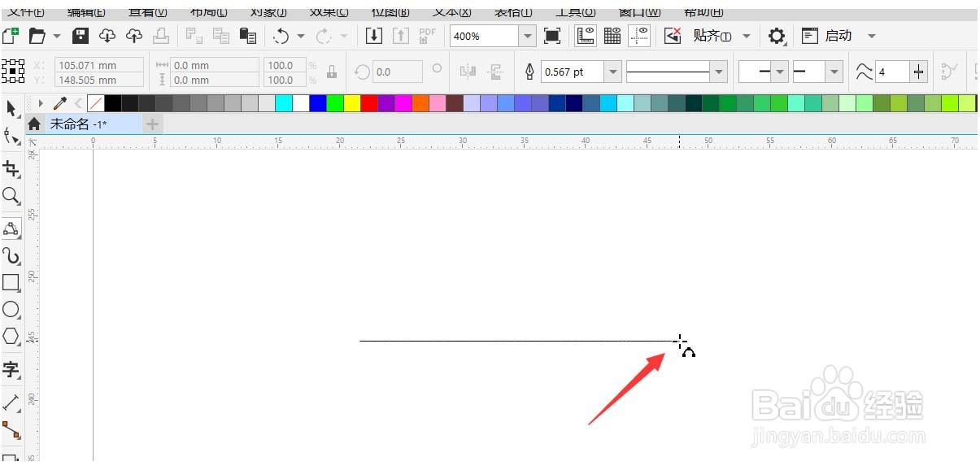
Task: Toggle the show guidelines button
Action: (x=641, y=36)
